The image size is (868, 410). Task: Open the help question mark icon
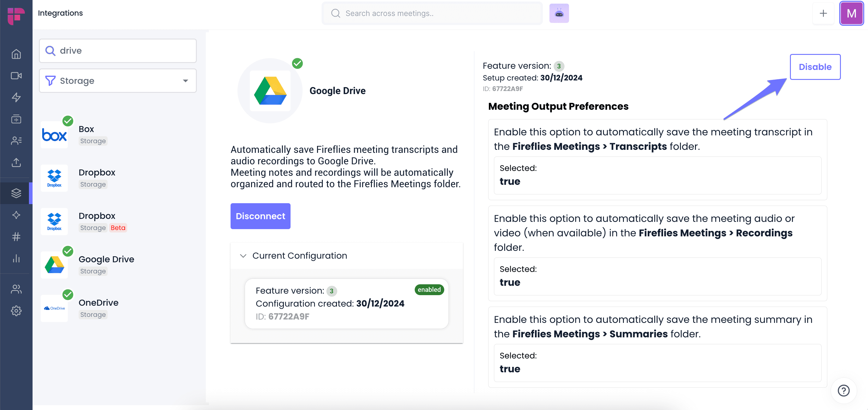point(843,391)
